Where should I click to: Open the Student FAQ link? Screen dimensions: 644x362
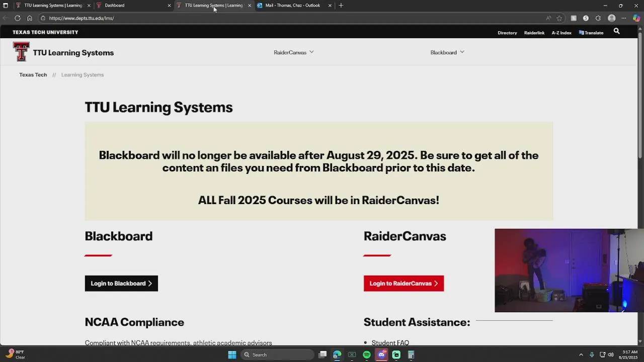(390, 342)
